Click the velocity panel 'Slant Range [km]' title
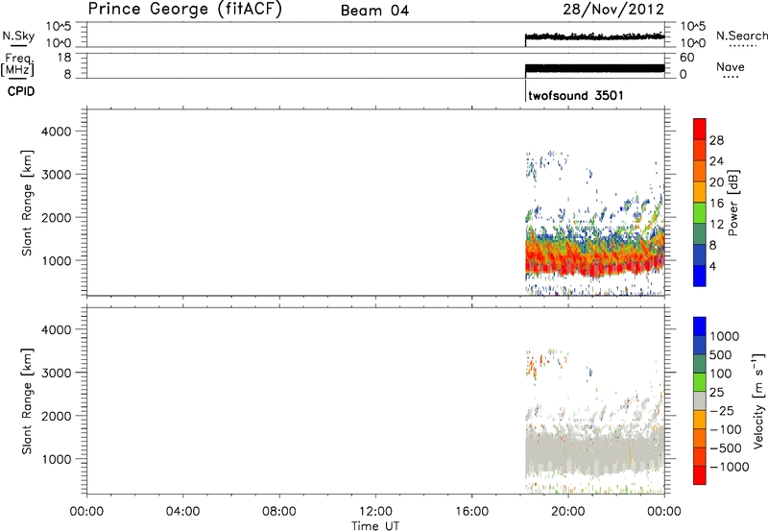 27,401
